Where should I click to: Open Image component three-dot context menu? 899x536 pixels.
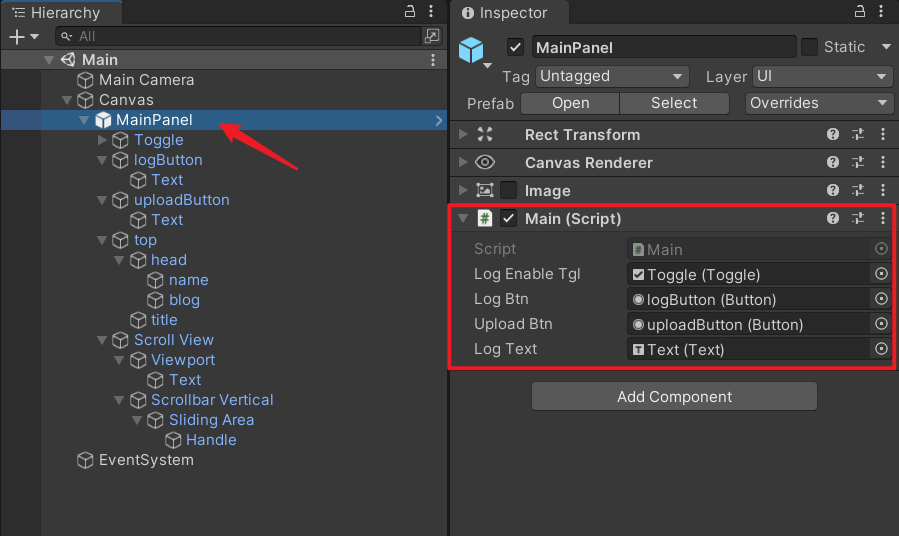883,190
